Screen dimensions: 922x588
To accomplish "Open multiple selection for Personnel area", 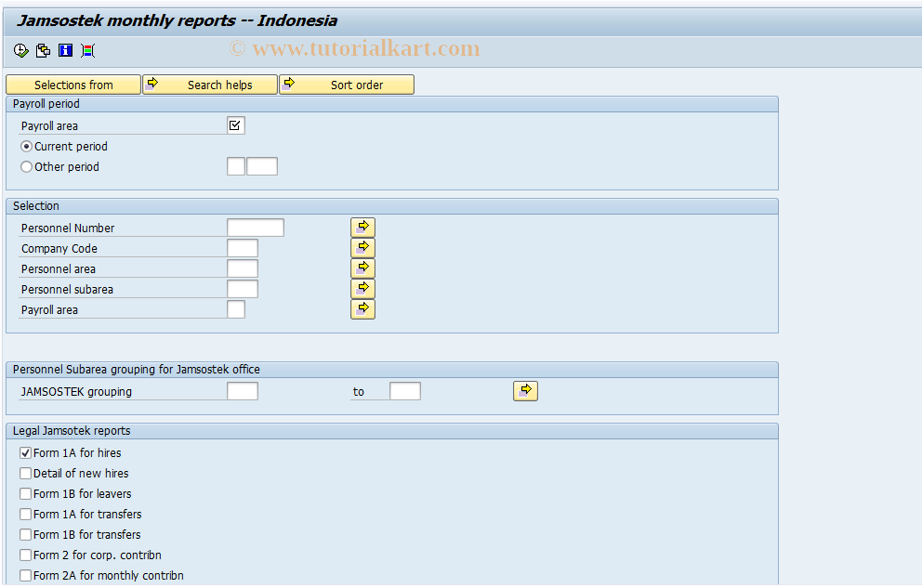I will 362,268.
